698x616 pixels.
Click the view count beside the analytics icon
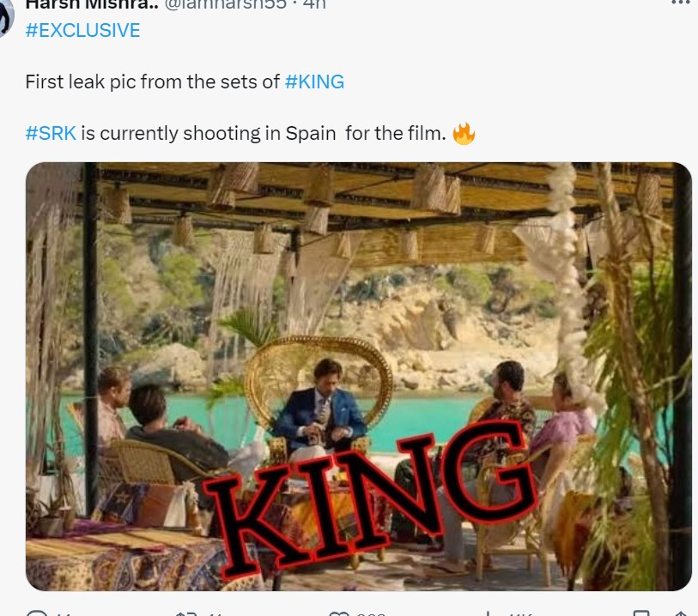click(x=520, y=613)
